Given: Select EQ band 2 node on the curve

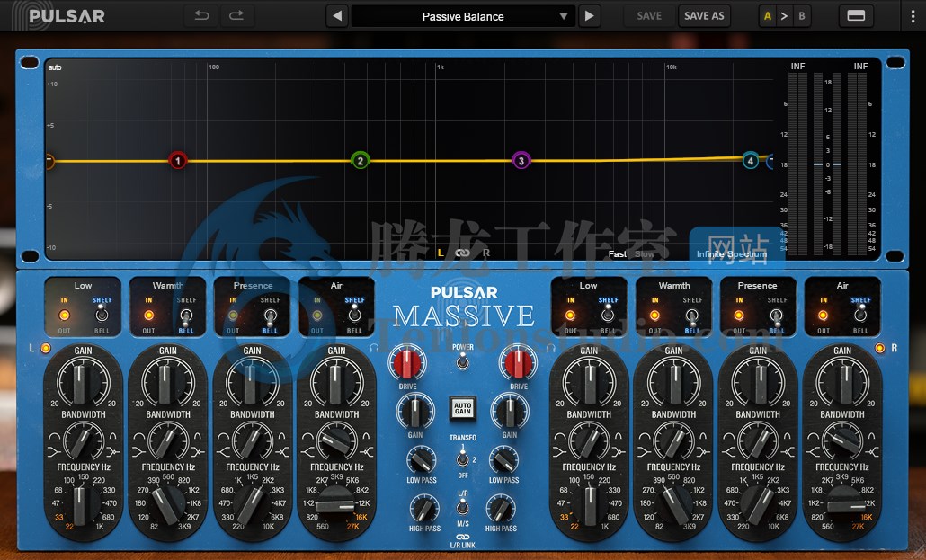Looking at the screenshot, I should (x=361, y=160).
